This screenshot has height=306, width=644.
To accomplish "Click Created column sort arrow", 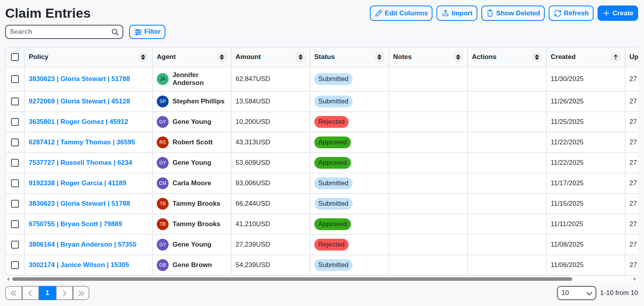I will [616, 57].
